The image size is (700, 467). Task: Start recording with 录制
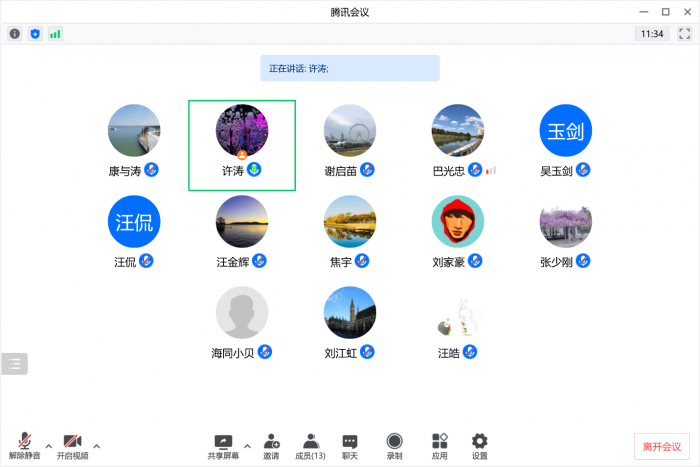[x=394, y=446]
